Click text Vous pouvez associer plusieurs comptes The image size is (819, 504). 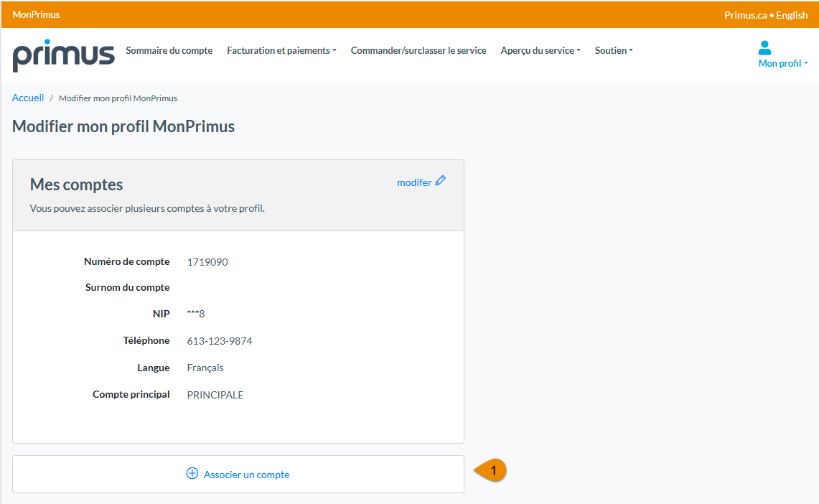click(147, 208)
